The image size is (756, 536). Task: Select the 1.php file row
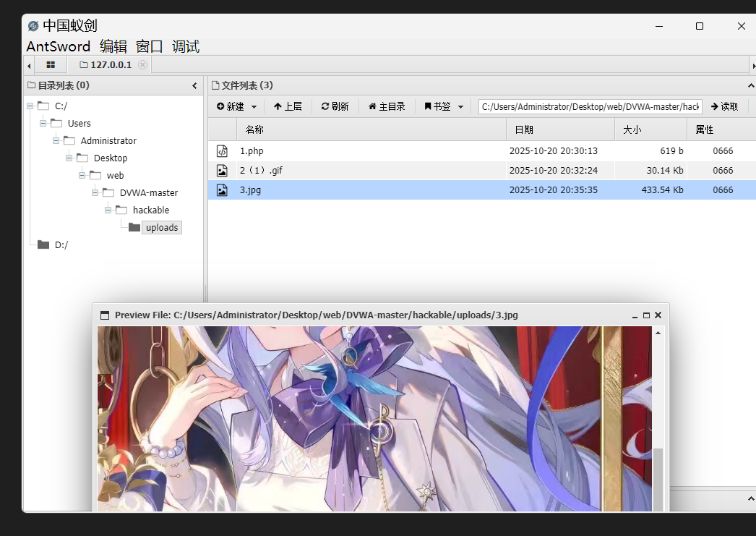pyautogui.click(x=481, y=151)
